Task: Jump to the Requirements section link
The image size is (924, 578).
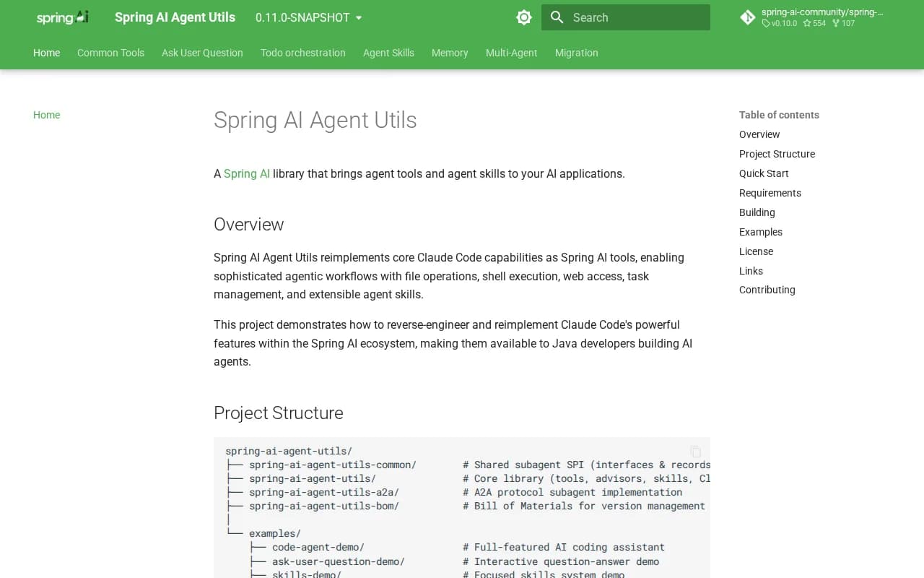Action: tap(770, 193)
